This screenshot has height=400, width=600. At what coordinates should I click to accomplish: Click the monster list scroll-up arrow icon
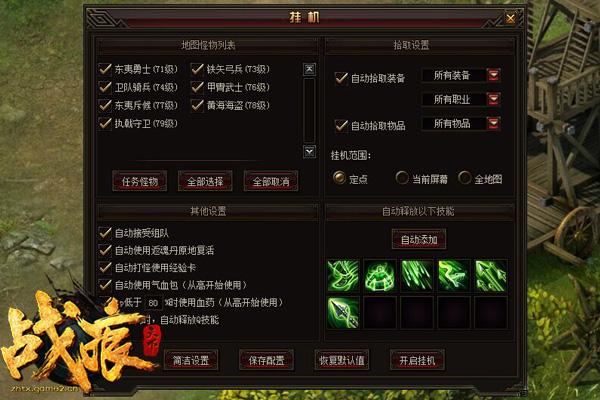[309, 69]
